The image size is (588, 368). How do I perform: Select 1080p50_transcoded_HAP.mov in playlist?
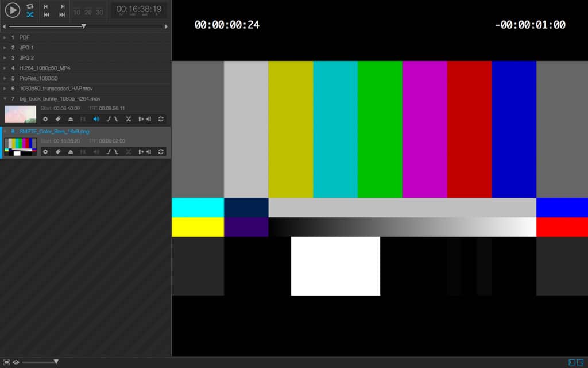(56, 89)
